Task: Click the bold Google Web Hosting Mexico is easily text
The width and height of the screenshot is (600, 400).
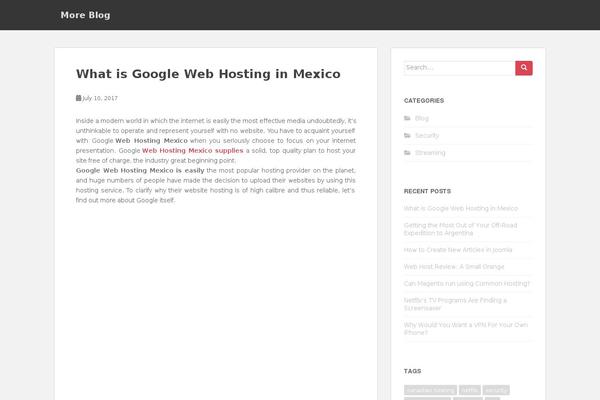Action: pos(140,170)
